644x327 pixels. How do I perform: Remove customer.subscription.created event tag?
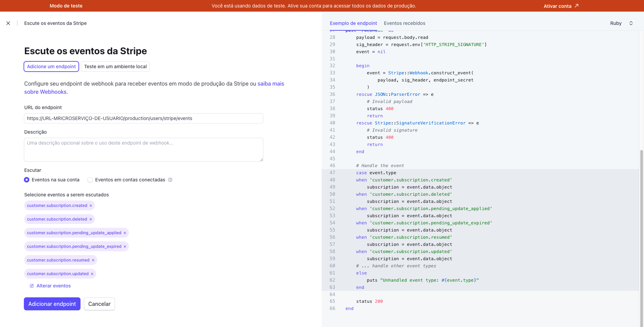[x=91, y=206]
